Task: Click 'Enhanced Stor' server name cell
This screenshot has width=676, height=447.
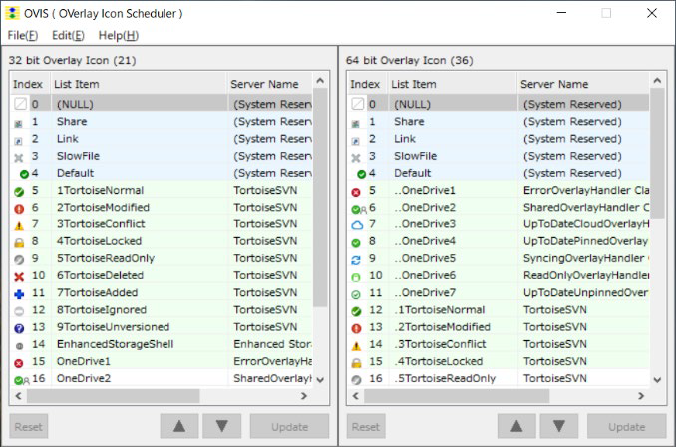Action: (272, 344)
